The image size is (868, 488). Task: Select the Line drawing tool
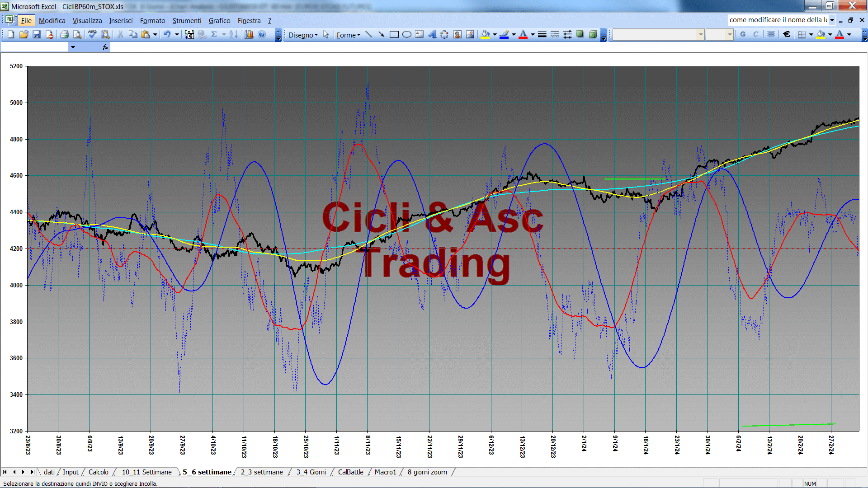tap(368, 34)
